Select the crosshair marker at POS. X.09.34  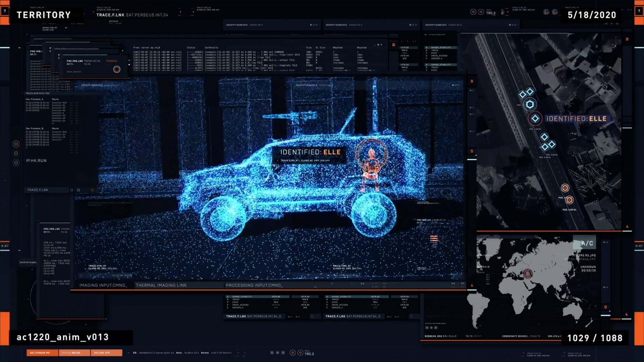click(x=570, y=200)
